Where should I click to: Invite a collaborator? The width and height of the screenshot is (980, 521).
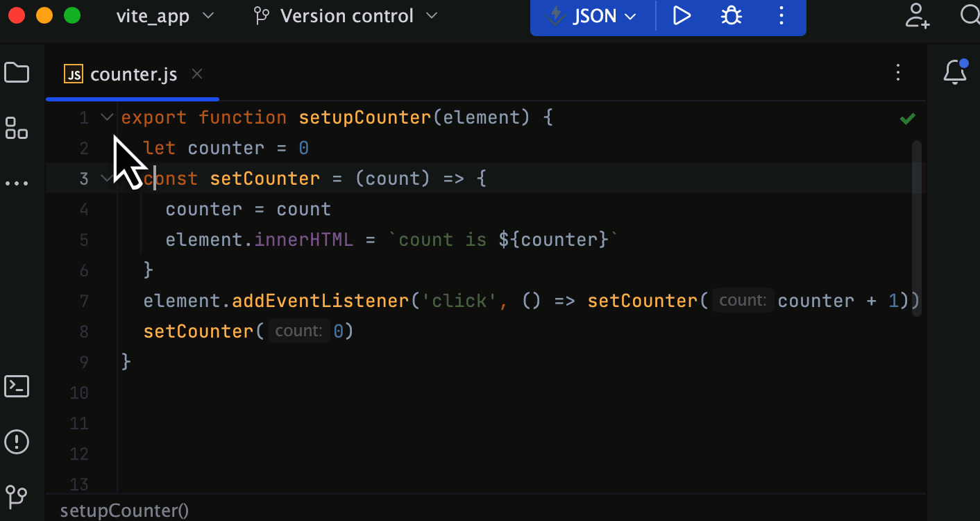point(917,16)
